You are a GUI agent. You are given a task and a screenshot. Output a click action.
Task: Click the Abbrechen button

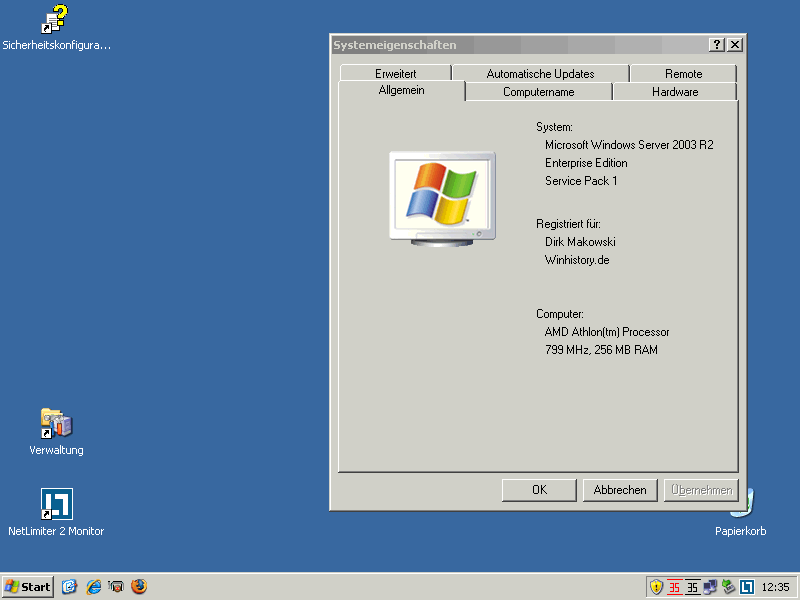pos(620,490)
